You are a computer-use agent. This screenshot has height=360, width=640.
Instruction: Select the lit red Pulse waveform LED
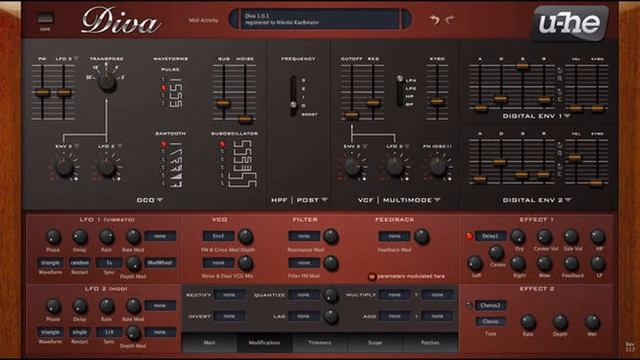(164, 88)
